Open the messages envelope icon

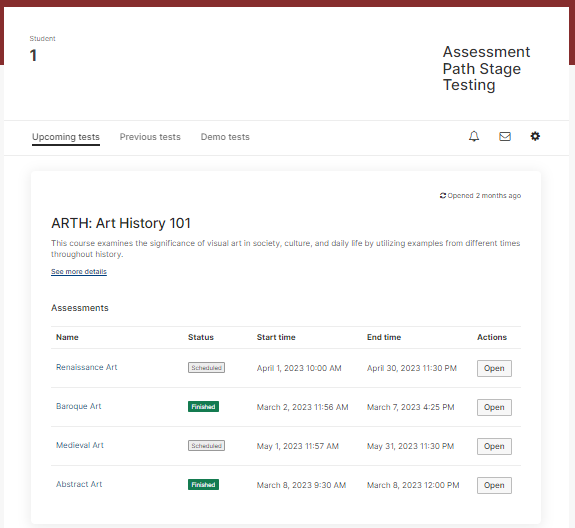[505, 136]
